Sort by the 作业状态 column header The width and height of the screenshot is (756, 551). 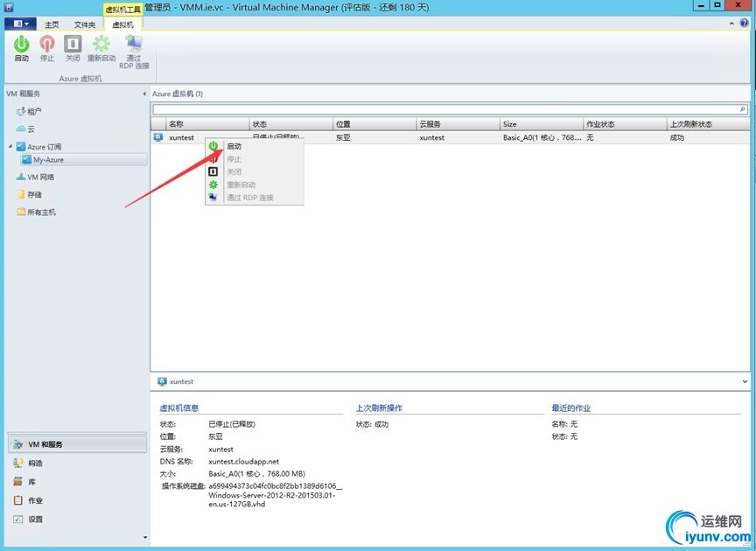(x=625, y=124)
